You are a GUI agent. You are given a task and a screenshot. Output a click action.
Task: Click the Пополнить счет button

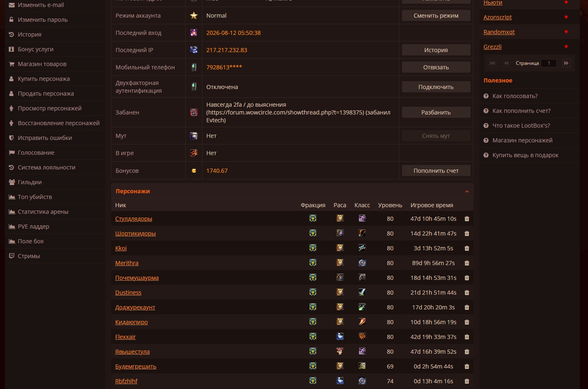(436, 171)
